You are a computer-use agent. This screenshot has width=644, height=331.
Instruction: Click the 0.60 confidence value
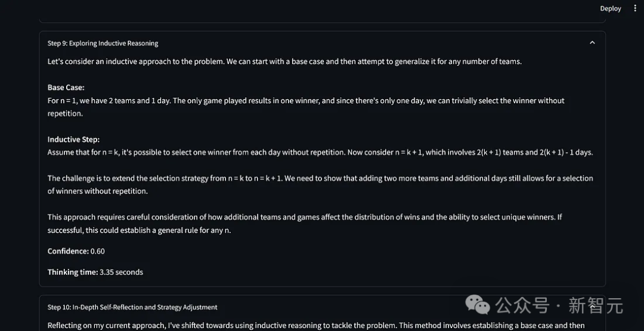coord(98,251)
